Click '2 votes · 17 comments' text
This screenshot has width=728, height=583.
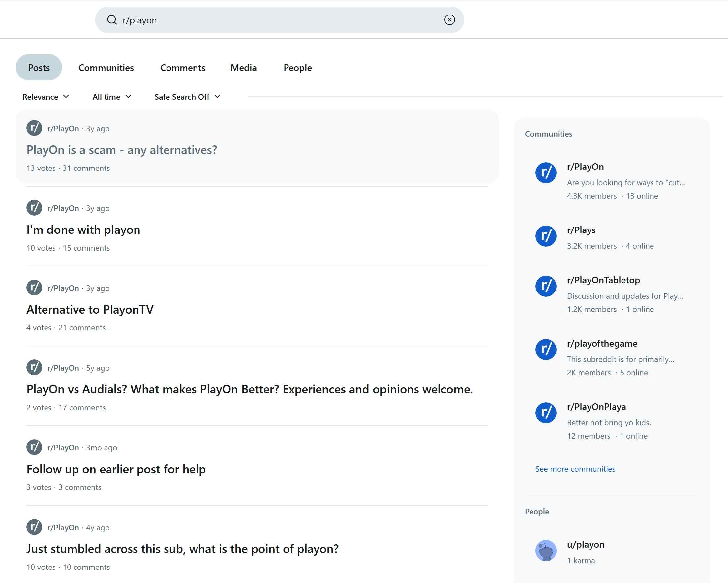pos(66,407)
